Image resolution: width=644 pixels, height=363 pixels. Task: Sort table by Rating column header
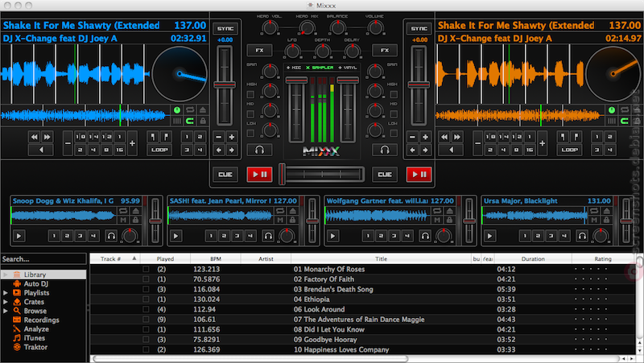tap(603, 258)
